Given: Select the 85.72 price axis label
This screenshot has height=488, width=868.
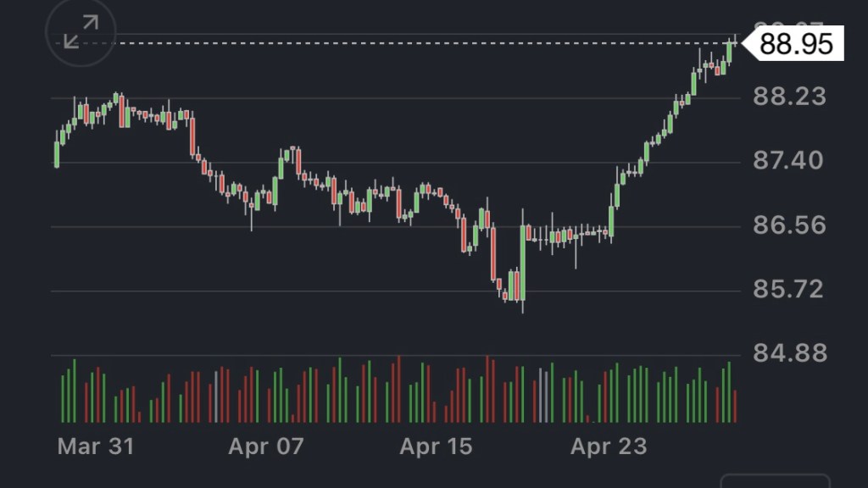Looking at the screenshot, I should 789,289.
